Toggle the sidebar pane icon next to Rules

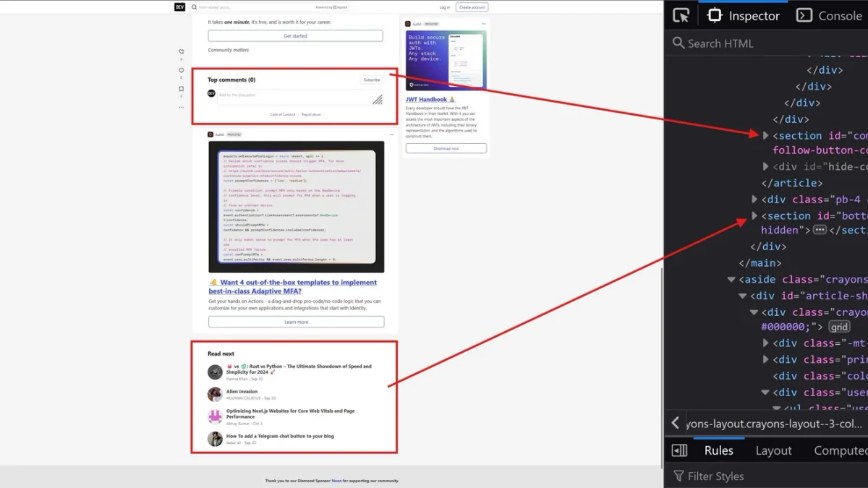pos(679,450)
